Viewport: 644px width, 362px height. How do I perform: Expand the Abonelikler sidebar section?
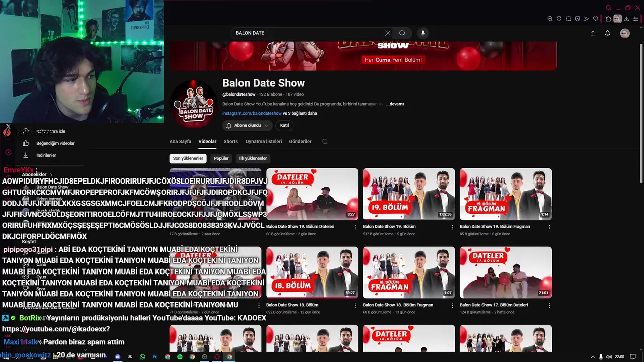[37, 174]
